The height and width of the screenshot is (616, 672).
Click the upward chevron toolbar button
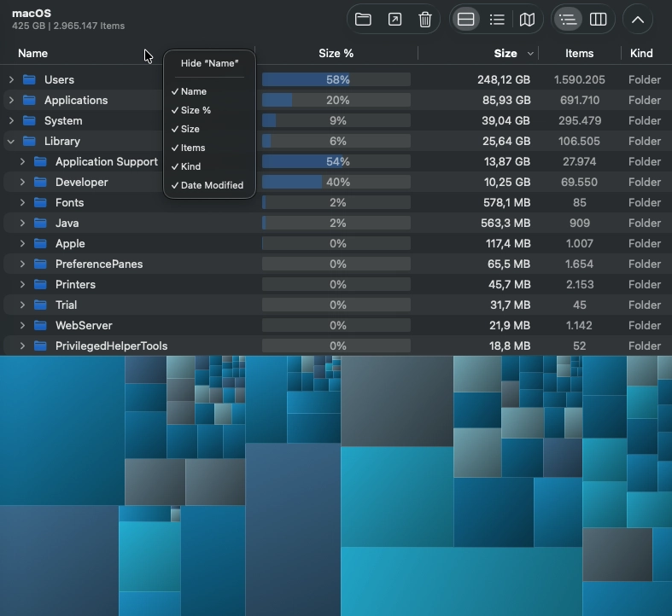[638, 20]
